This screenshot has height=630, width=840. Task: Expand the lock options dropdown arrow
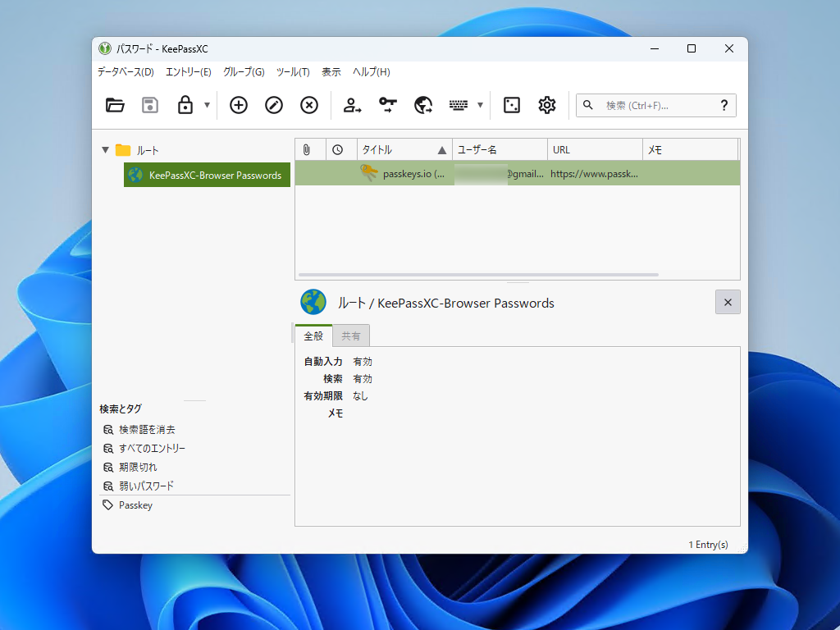[x=207, y=105]
